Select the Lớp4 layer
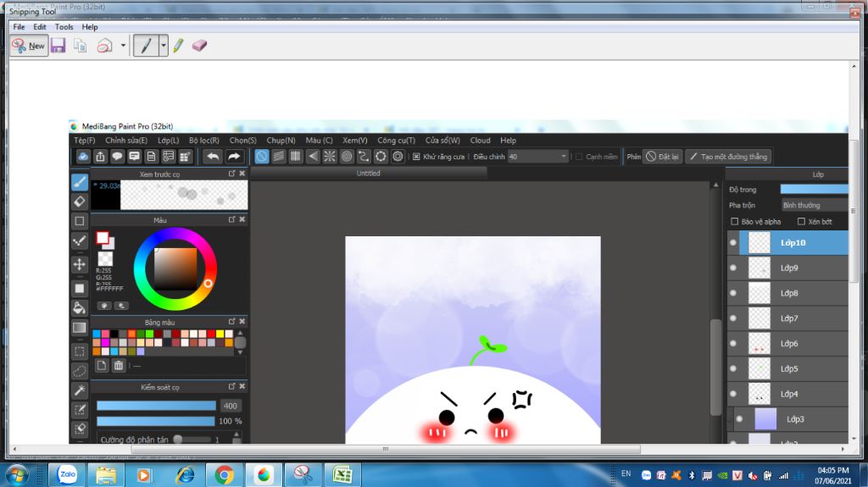 [787, 394]
